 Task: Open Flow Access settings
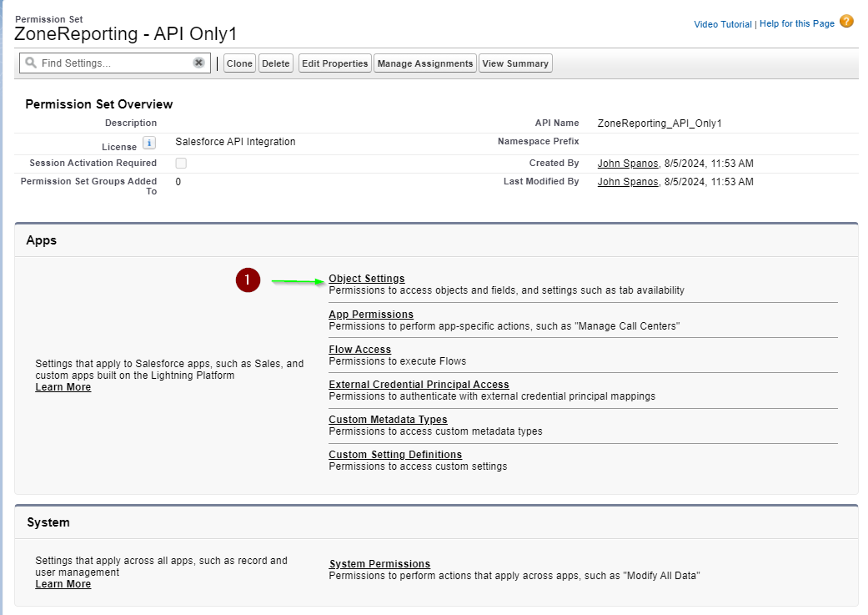click(x=360, y=349)
